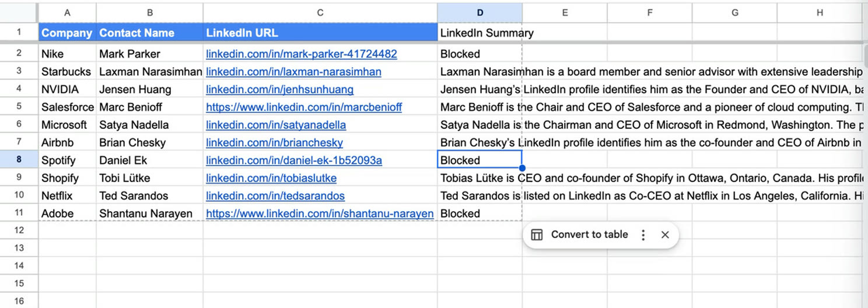Select column B header
The height and width of the screenshot is (308, 868).
pyautogui.click(x=150, y=12)
